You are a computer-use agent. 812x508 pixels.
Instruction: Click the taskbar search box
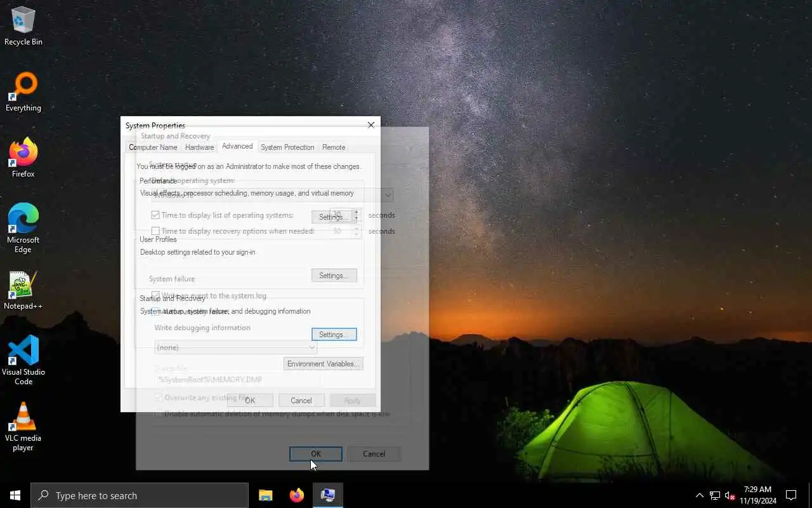pyautogui.click(x=140, y=495)
